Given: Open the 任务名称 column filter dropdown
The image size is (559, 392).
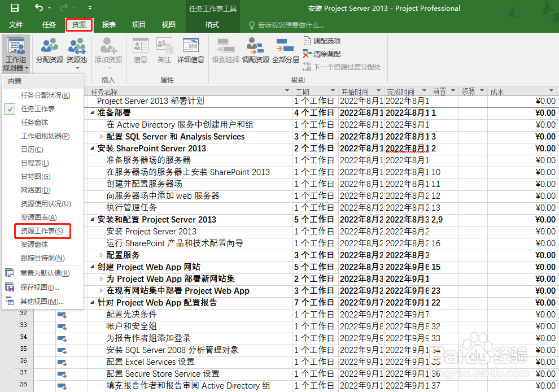Looking at the screenshot, I should coord(287,91).
